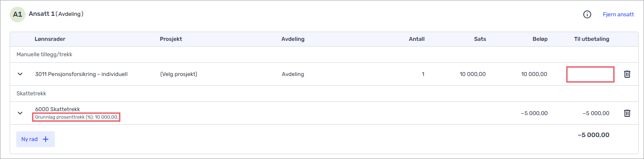Click the plus icon on Ny rad
The image size is (644, 159).
coord(45,139)
